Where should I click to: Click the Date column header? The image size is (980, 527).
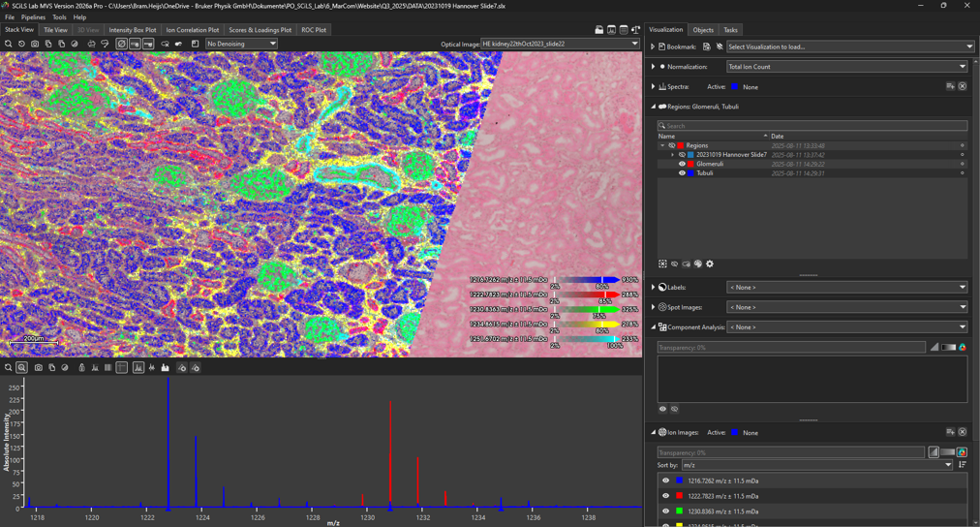[778, 137]
